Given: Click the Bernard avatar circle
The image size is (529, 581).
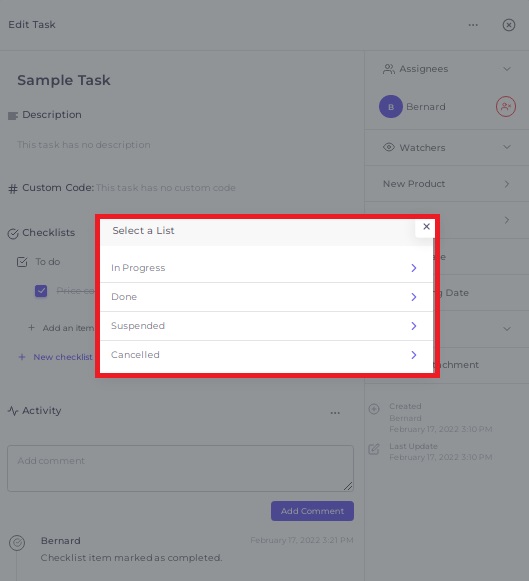Looking at the screenshot, I should (391, 107).
